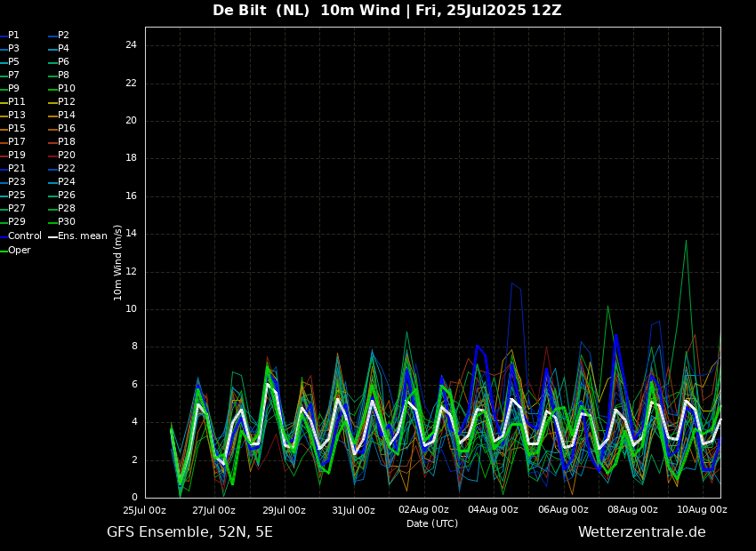
Task: Select the P18 legend label
Action: [67, 142]
